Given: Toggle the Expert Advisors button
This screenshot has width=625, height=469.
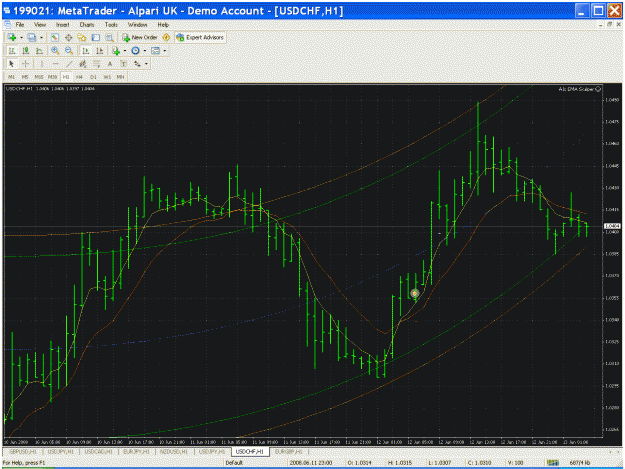Looking at the screenshot, I should (x=200, y=37).
